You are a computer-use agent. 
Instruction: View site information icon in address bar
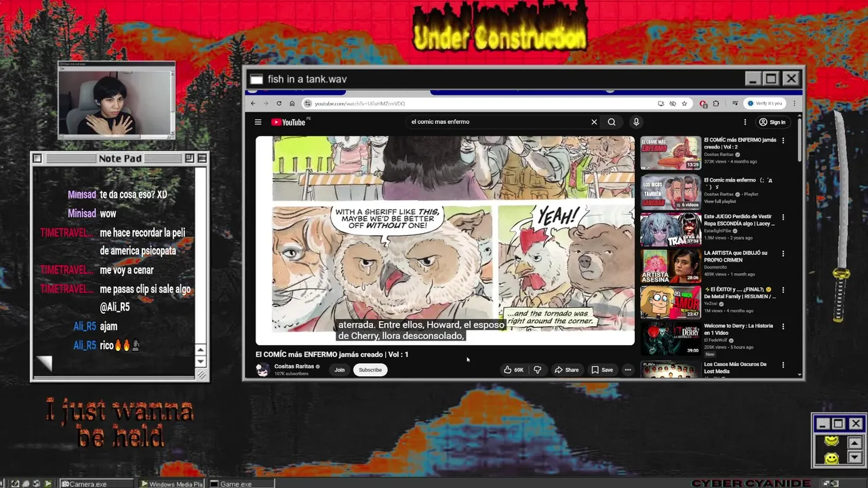point(308,103)
